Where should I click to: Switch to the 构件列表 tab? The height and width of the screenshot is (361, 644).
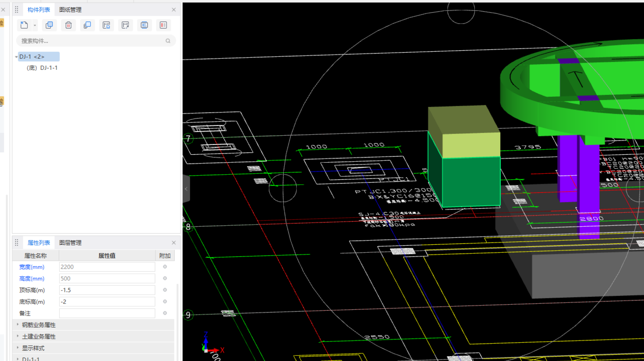pos(39,10)
